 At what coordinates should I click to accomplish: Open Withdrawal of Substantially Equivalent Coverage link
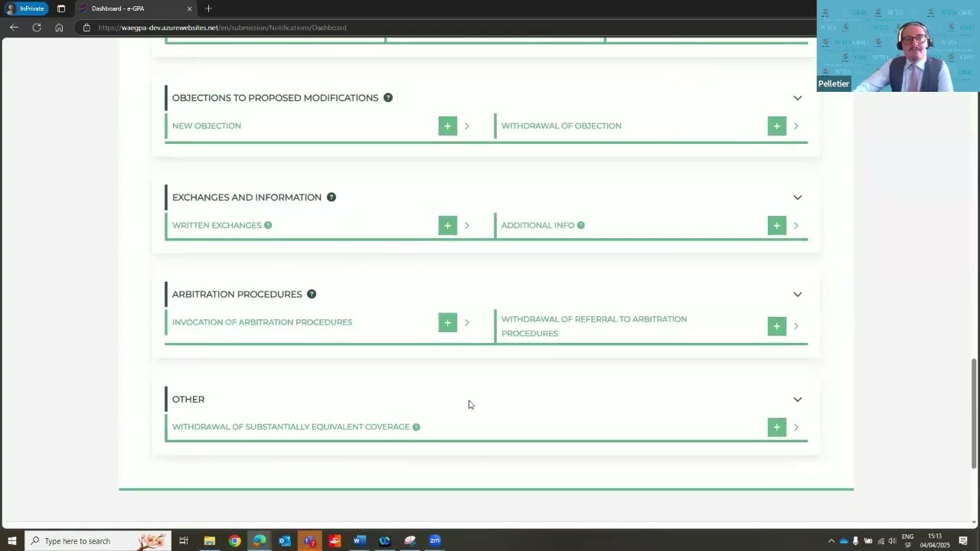point(291,427)
